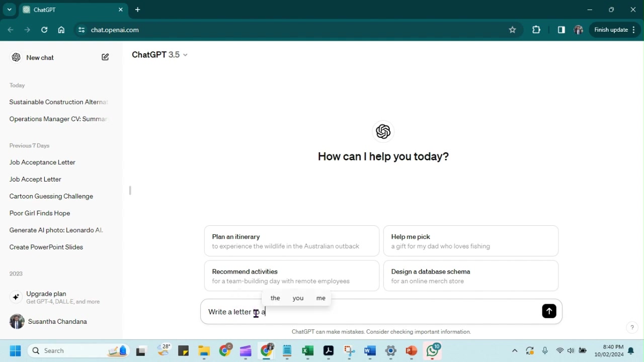Open the weather widget showing 28°
The width and height of the screenshot is (644, 362).
pos(164,349)
